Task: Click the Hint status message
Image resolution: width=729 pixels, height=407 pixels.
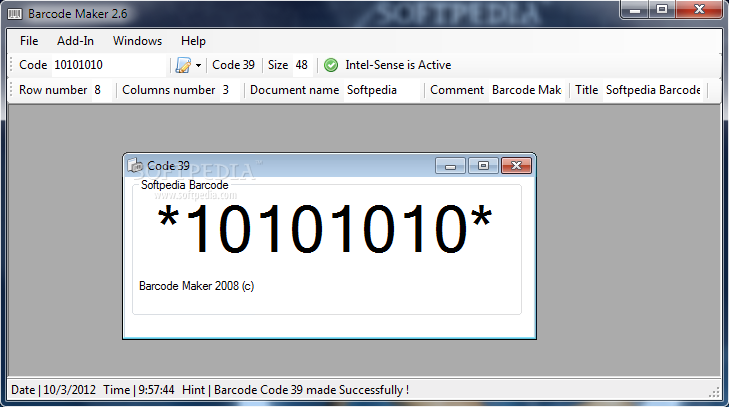Action: click(x=295, y=390)
